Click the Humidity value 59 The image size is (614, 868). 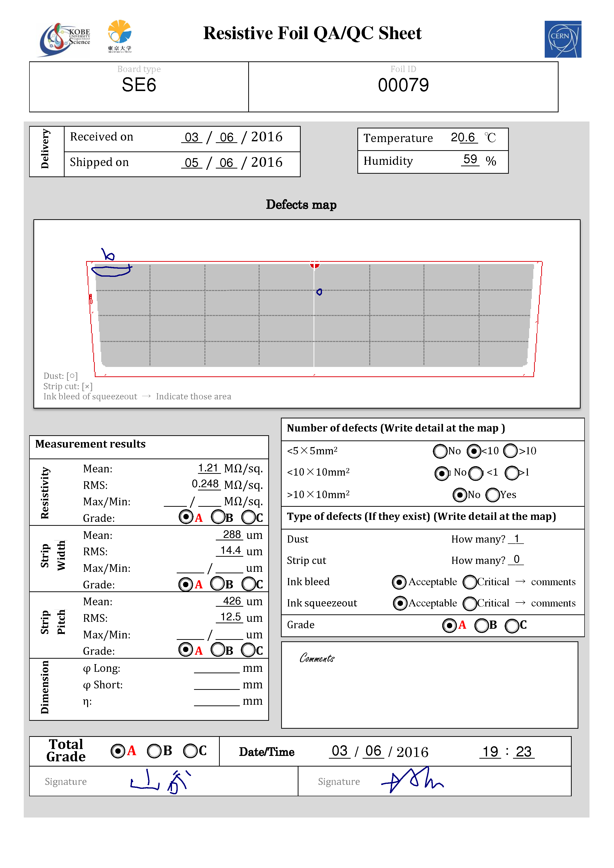coord(470,159)
